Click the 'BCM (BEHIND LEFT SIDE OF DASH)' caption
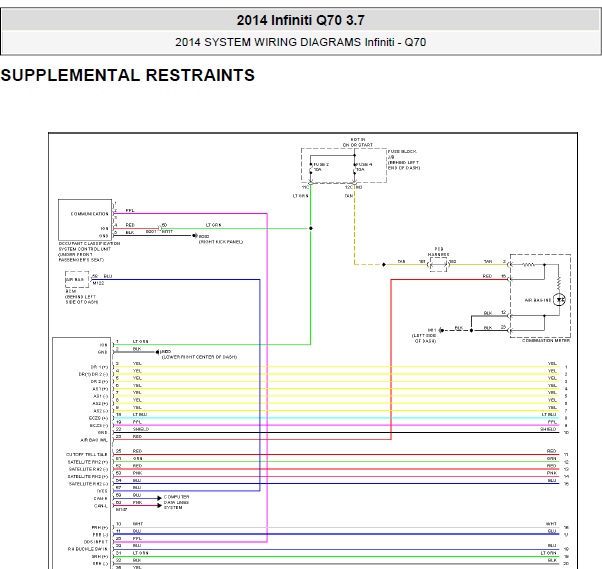Screen dimensions: 602x569 (x=81, y=297)
